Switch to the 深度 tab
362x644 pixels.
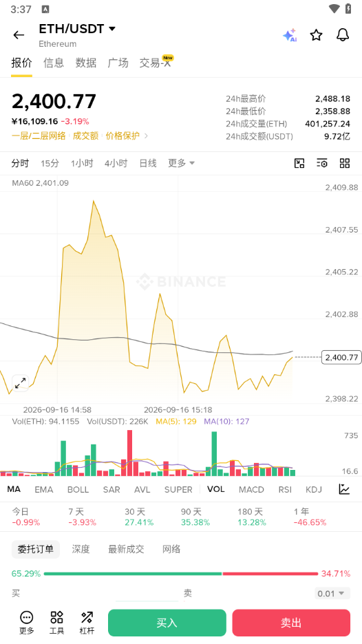tap(81, 549)
